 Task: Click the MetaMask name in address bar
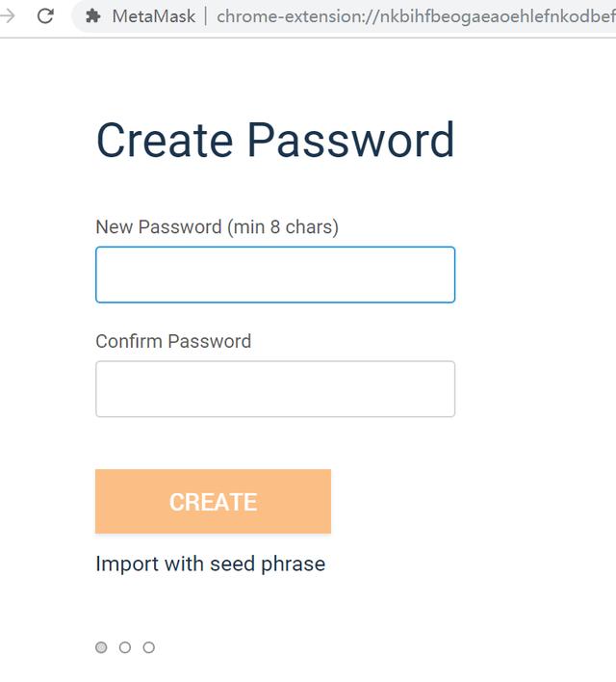pyautogui.click(x=154, y=16)
